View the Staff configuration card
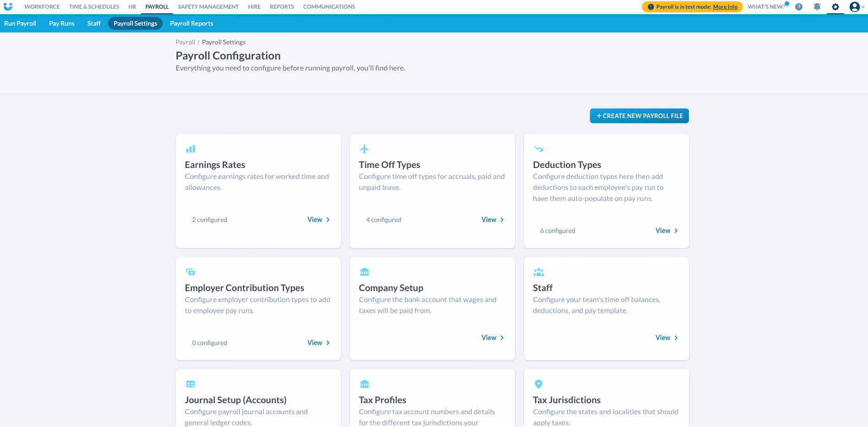This screenshot has height=427, width=868. click(x=666, y=338)
